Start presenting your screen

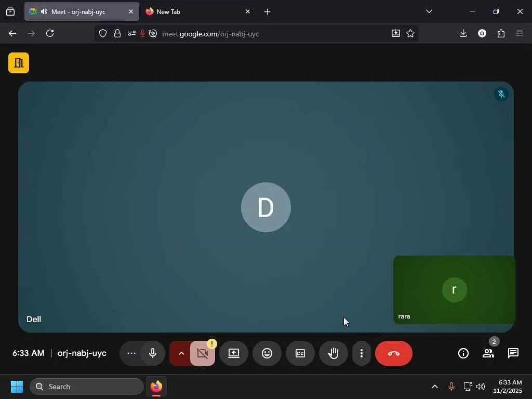pos(233,353)
